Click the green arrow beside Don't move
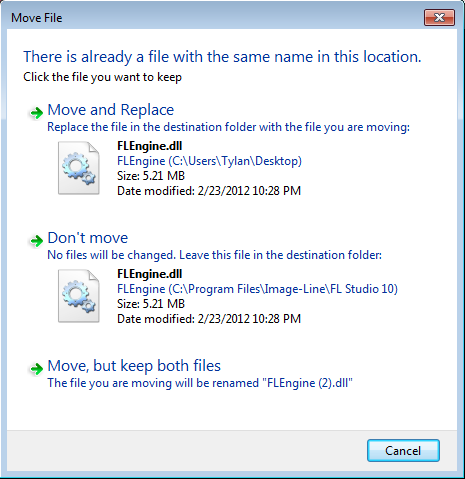 (36, 240)
